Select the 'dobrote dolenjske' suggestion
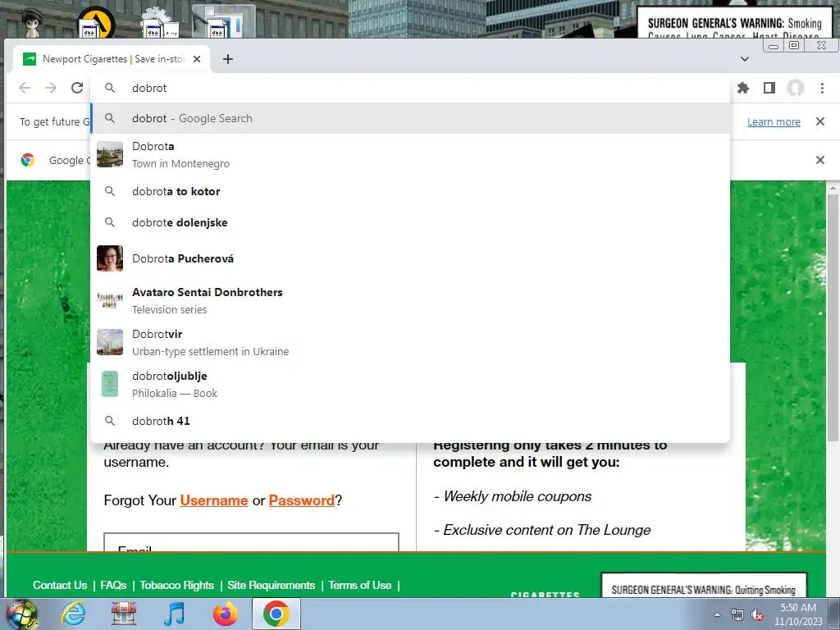 pyautogui.click(x=410, y=222)
